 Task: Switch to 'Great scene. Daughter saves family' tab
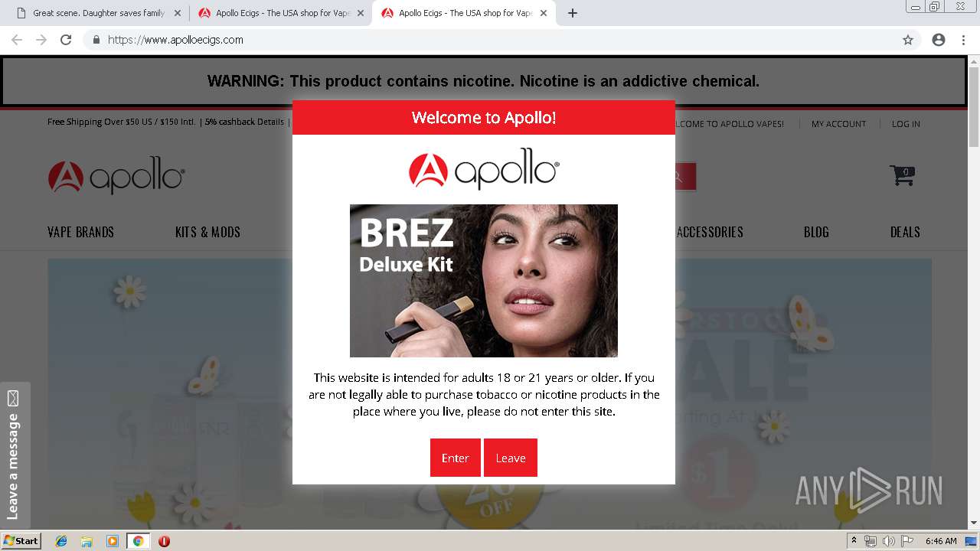(98, 13)
